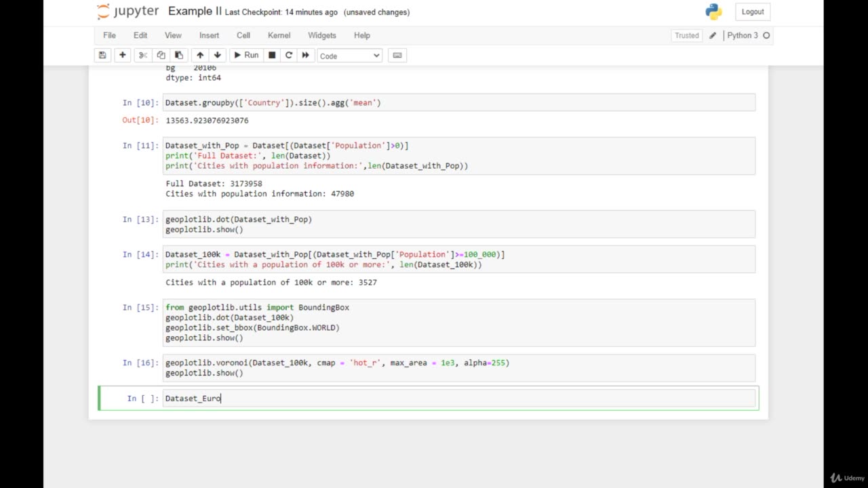Restart kernel and run all icon
Viewport: 868px width, 488px height.
(x=305, y=55)
